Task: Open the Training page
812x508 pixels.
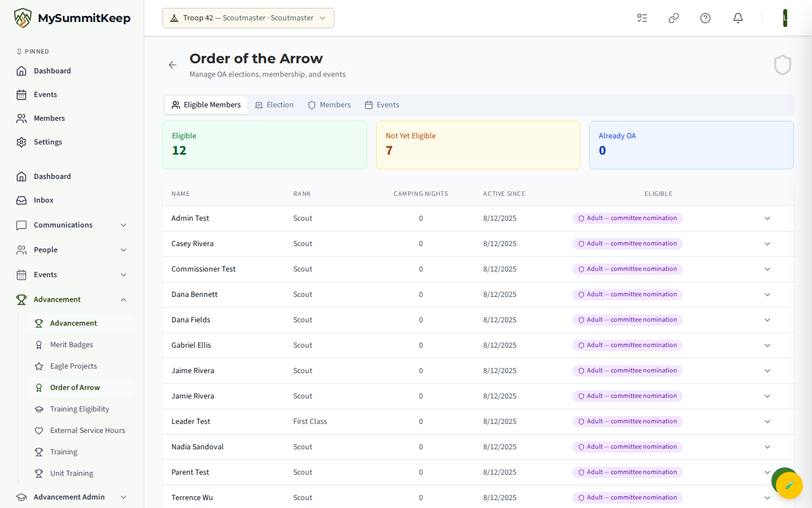Action: [81, 452]
